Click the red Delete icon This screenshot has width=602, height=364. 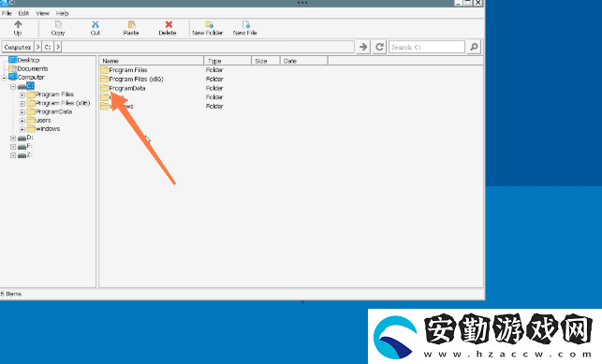tap(169, 25)
